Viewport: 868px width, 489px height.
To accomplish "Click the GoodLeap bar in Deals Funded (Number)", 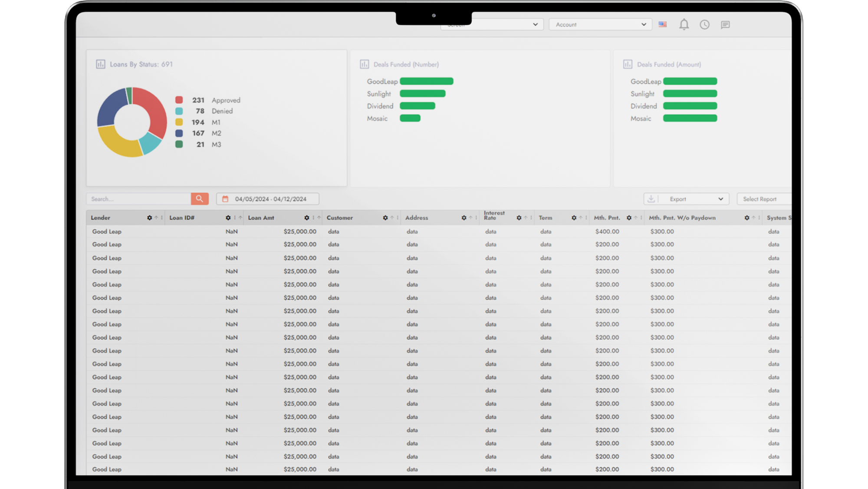I will pyautogui.click(x=426, y=81).
